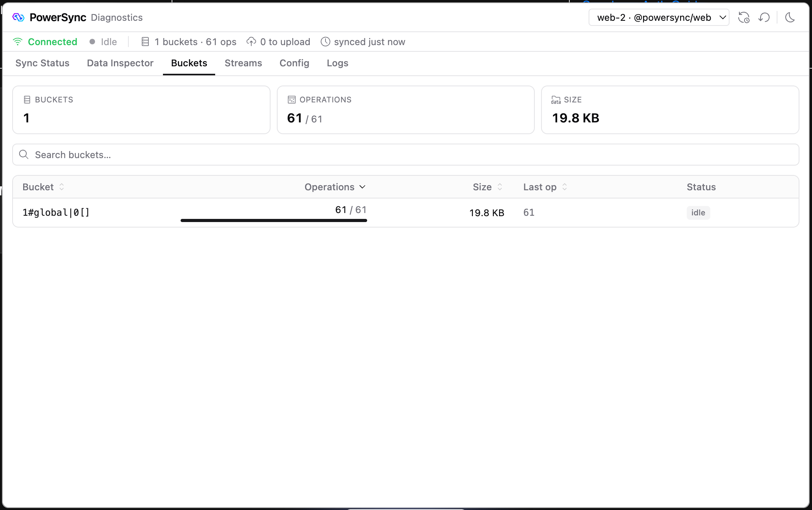Click the data folder icon on the SIZE card
The image size is (812, 510).
pos(556,100)
